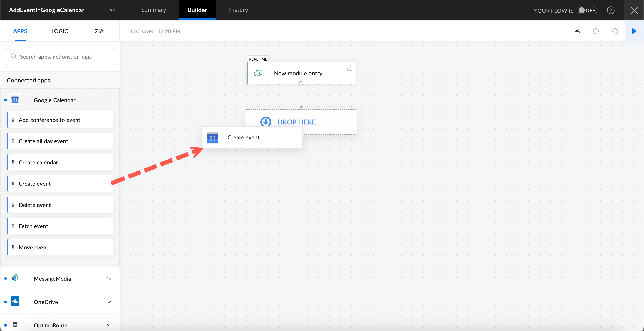Viewport: 644px width, 331px height.
Task: Switch to the Summary tab
Action: click(x=154, y=10)
